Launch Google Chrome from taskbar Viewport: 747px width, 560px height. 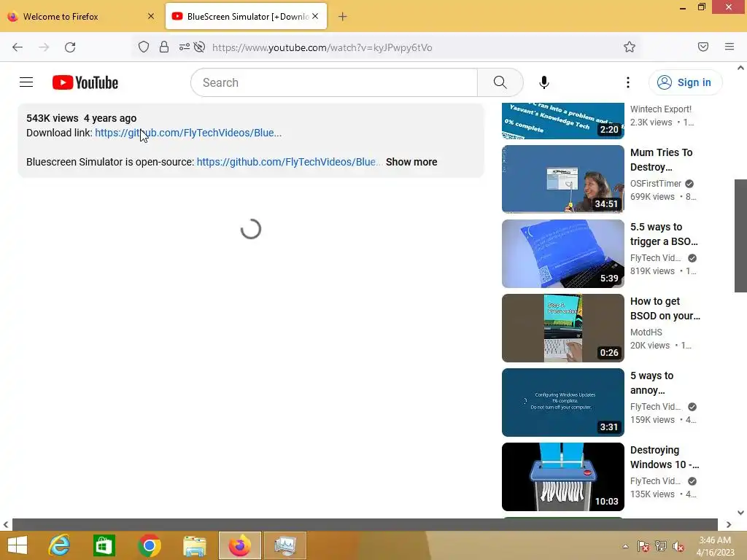[149, 545]
